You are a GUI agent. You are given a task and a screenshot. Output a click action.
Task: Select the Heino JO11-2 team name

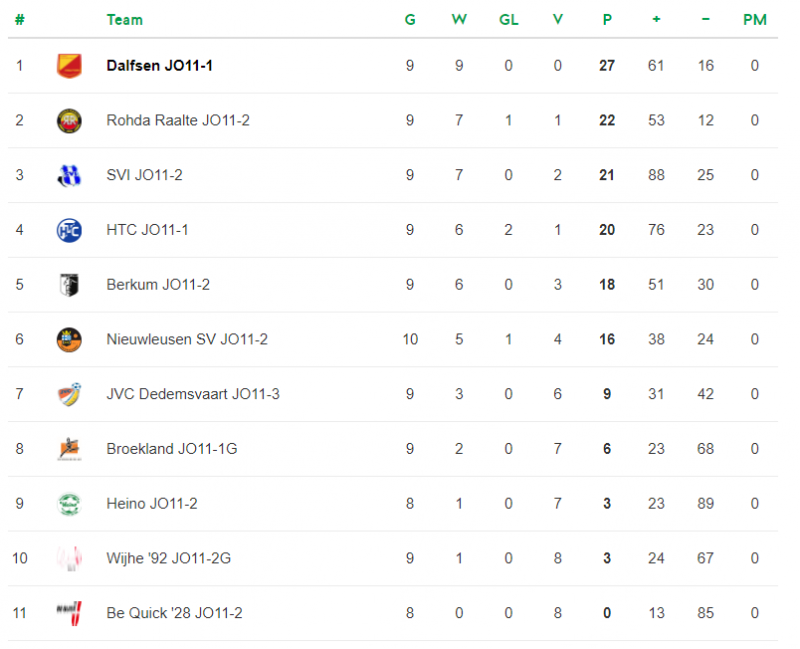pos(151,504)
